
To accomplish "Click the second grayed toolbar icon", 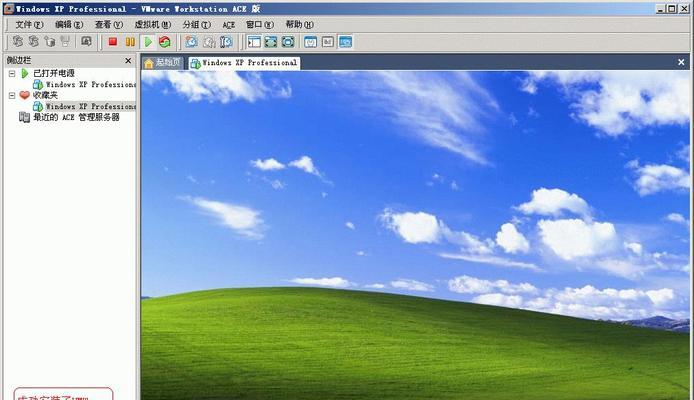I will (34, 42).
